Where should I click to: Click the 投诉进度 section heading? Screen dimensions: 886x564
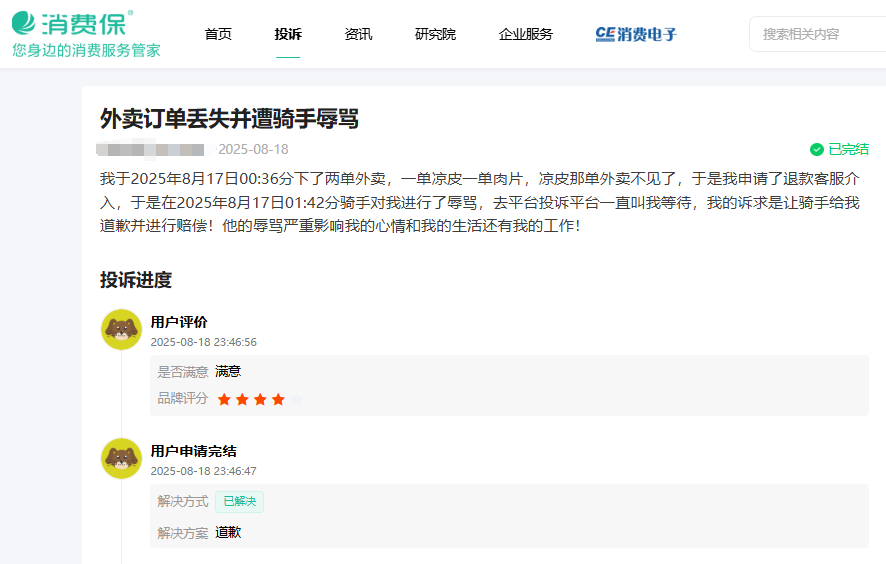click(x=136, y=280)
